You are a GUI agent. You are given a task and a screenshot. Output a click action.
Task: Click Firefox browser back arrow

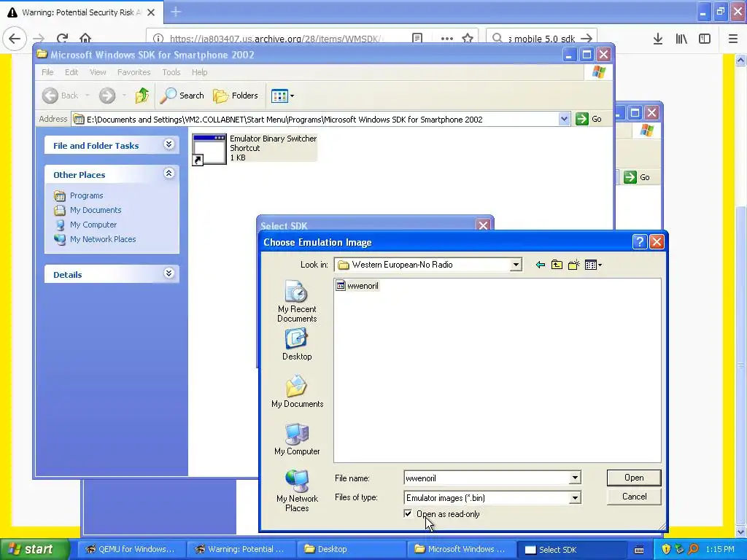pos(15,39)
